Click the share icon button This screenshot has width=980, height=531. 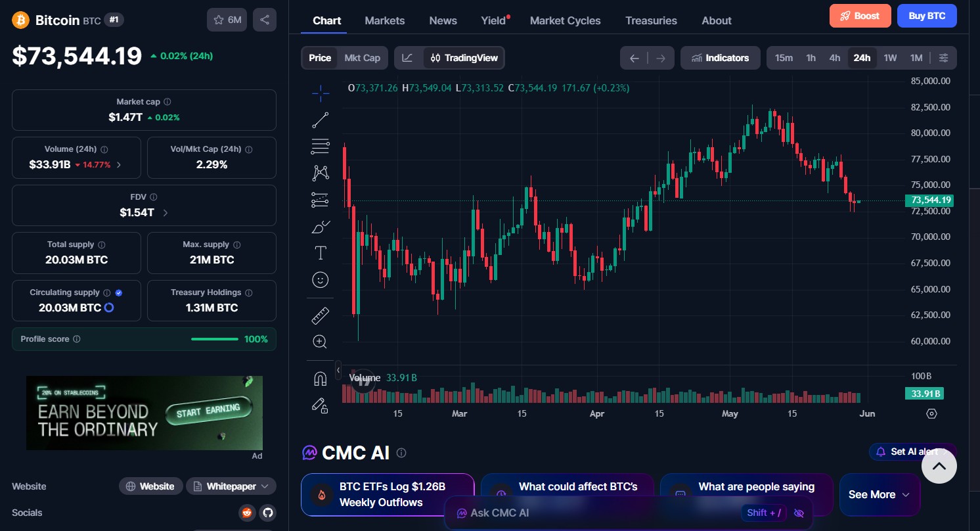coord(265,20)
